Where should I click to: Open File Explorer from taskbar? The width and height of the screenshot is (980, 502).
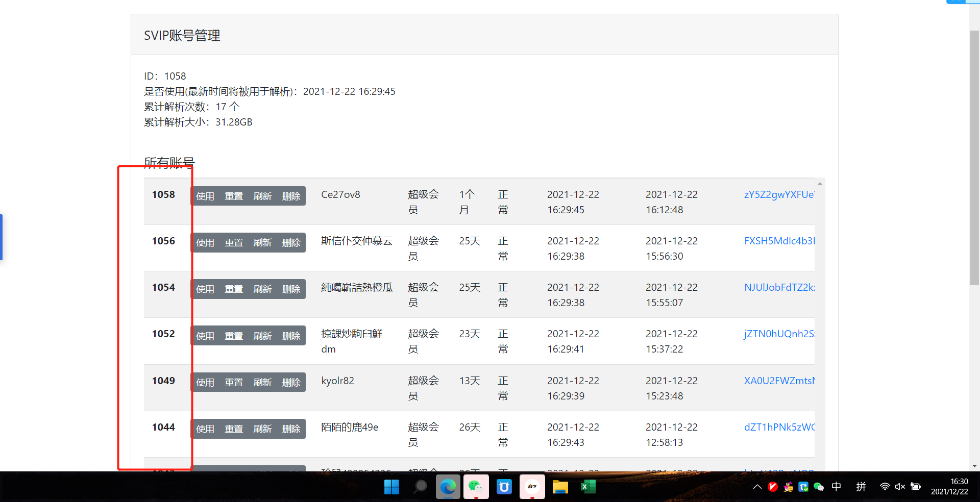pyautogui.click(x=560, y=487)
